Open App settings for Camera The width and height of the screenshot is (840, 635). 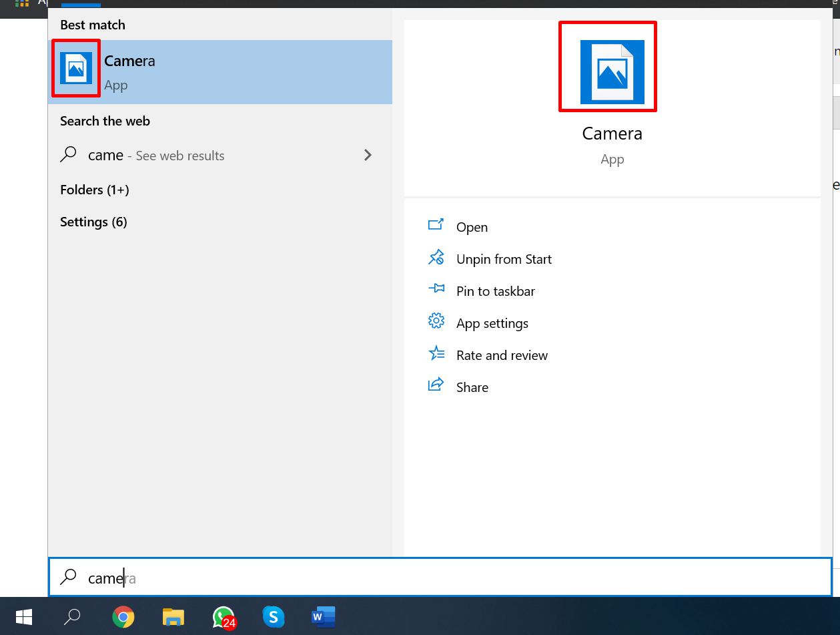[x=492, y=323]
